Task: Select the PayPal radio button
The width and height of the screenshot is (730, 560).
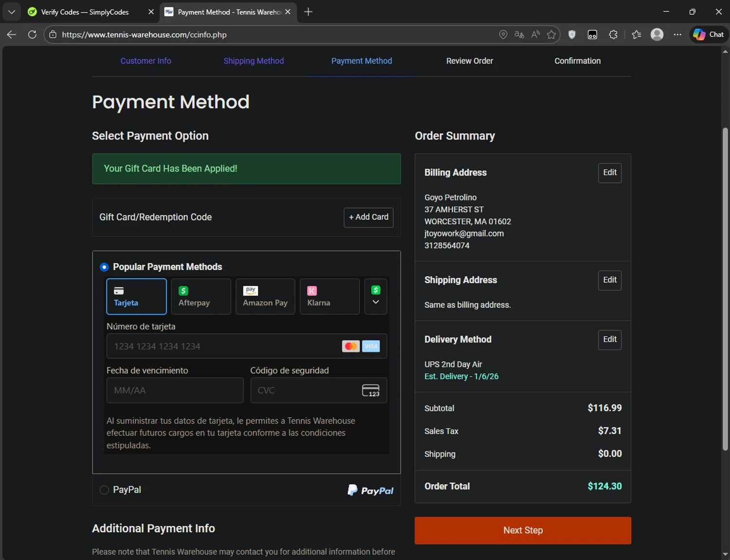Action: click(104, 490)
